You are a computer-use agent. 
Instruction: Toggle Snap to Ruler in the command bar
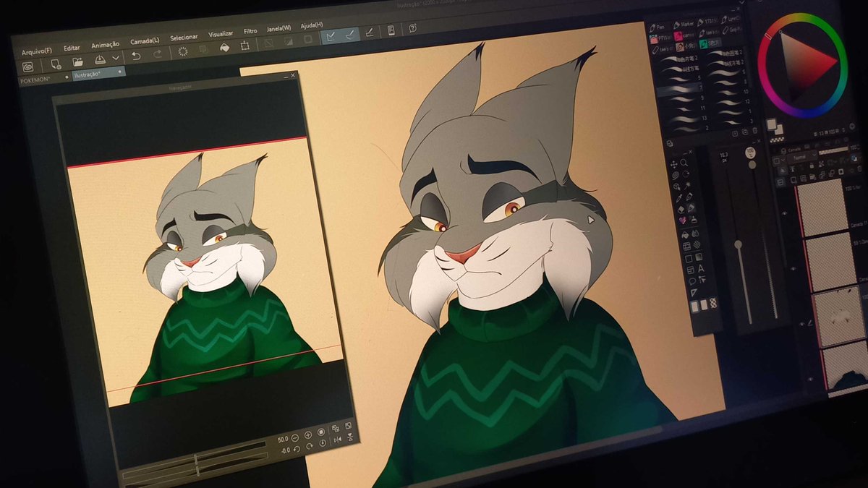(x=331, y=36)
